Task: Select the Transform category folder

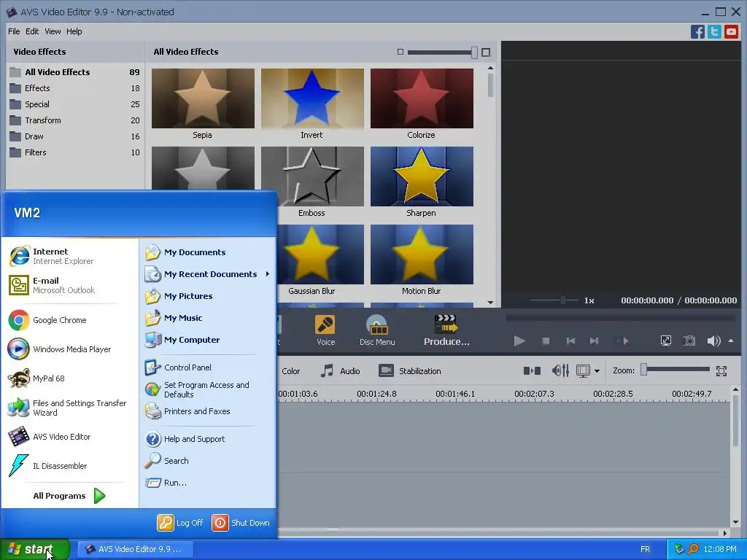Action: pos(75,120)
